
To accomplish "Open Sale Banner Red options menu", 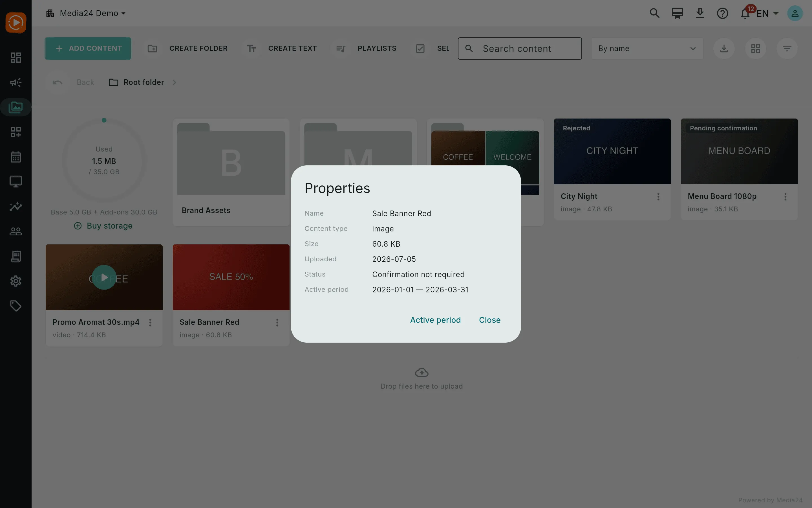I will coord(277,323).
